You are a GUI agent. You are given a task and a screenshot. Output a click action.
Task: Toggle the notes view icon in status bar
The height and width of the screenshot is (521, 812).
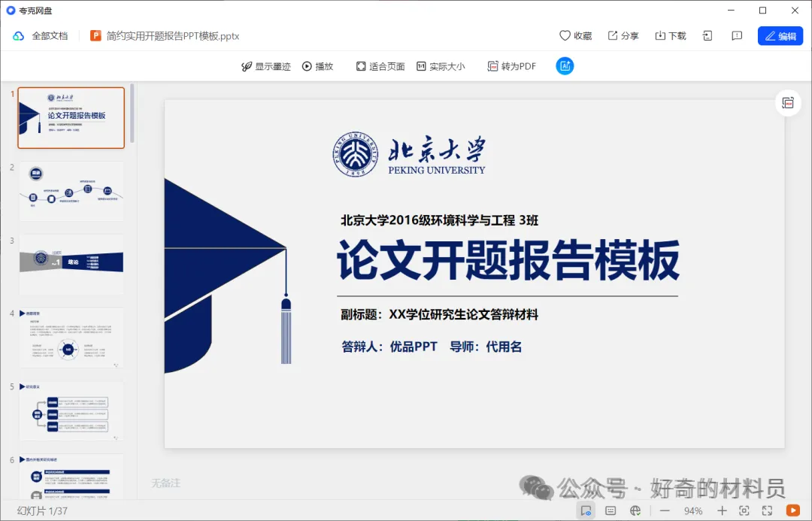click(x=586, y=510)
